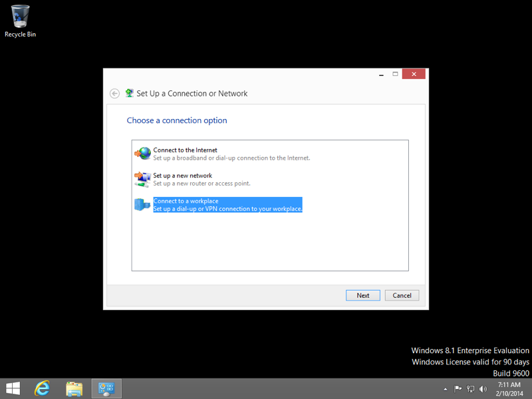Click the network wizard icon beside the title
532x399 pixels.
pos(129,93)
